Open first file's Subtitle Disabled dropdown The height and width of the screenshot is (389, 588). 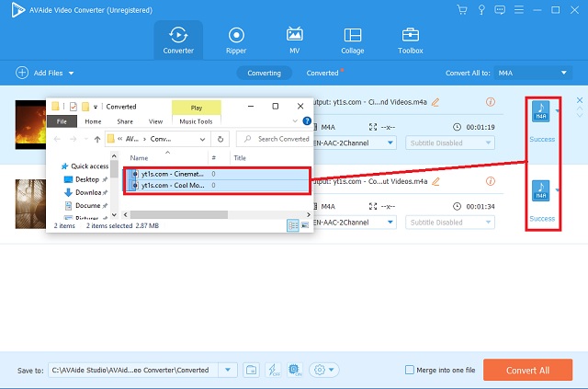point(450,143)
